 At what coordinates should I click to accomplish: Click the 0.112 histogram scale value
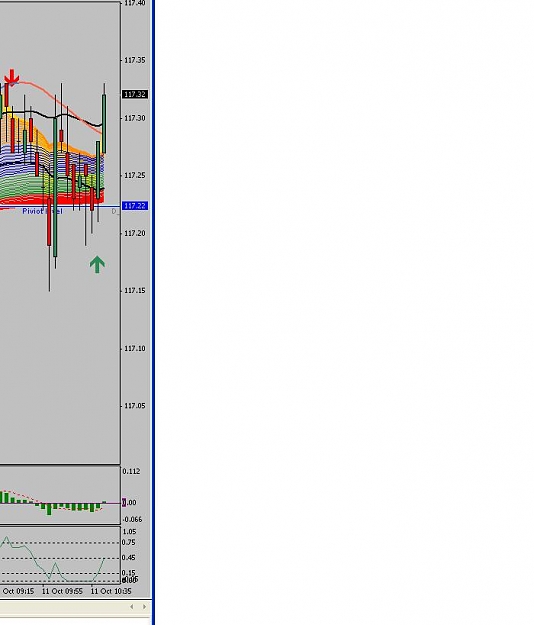pos(132,472)
